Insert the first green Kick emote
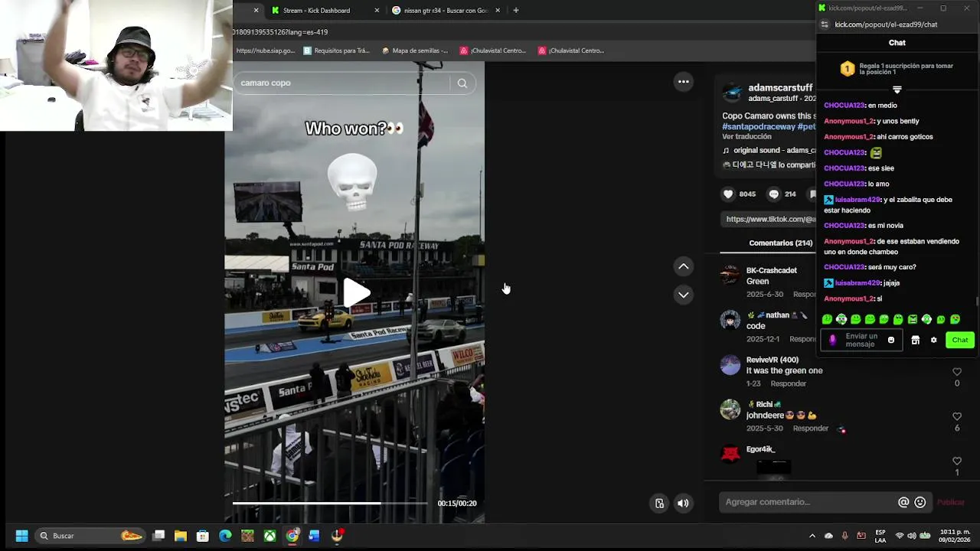This screenshot has width=980, height=551. click(x=827, y=319)
